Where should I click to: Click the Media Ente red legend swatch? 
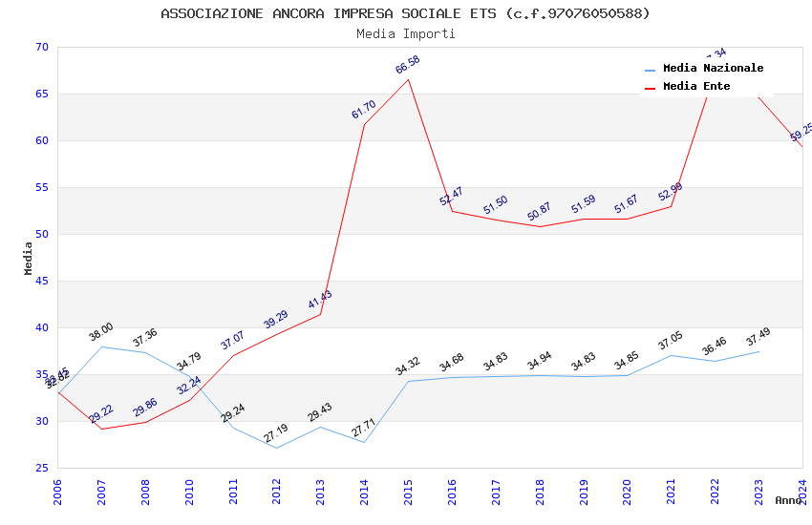coord(650,89)
